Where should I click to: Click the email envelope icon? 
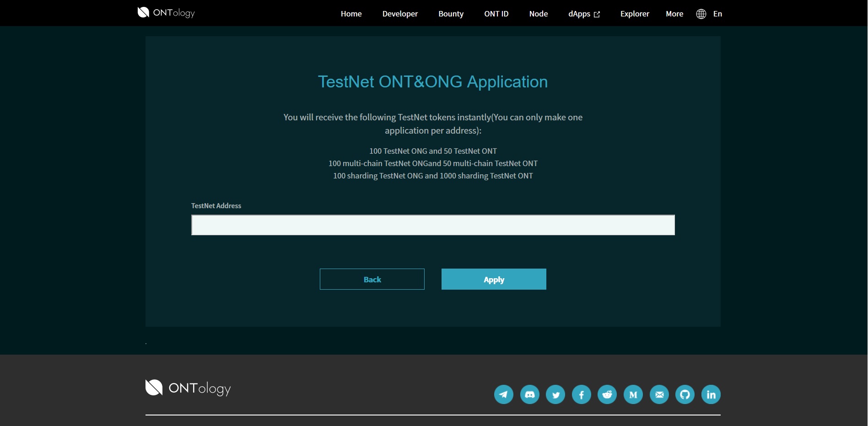point(659,394)
